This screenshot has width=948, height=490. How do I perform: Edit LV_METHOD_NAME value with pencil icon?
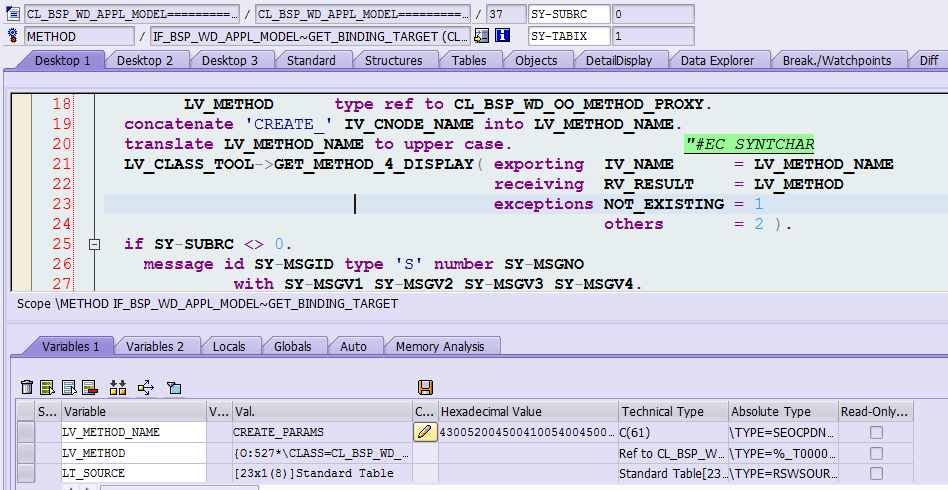pos(425,432)
